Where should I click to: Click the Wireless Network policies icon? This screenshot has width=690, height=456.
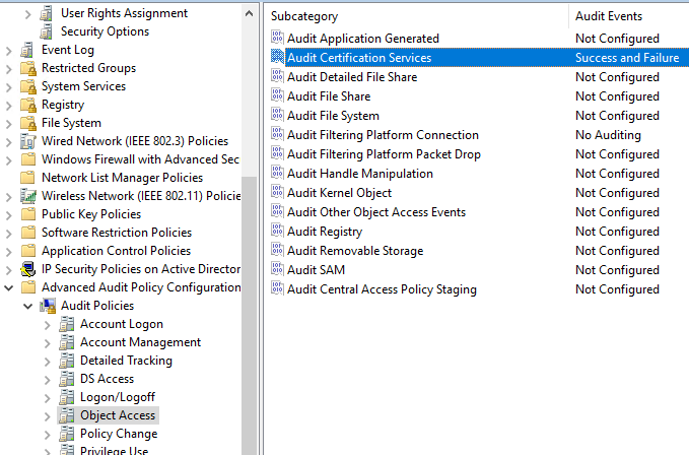(x=29, y=196)
